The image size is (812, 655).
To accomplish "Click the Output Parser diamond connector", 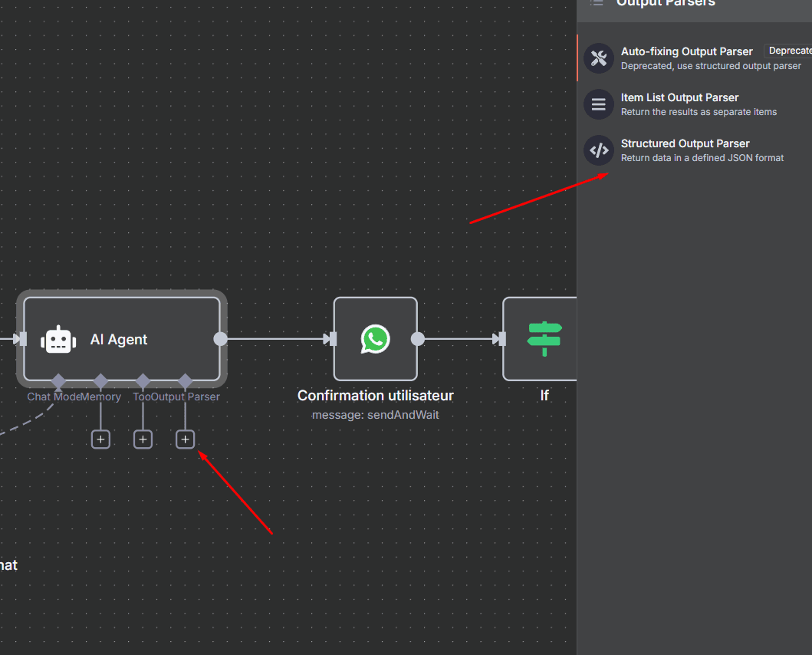I will pyautogui.click(x=185, y=381).
